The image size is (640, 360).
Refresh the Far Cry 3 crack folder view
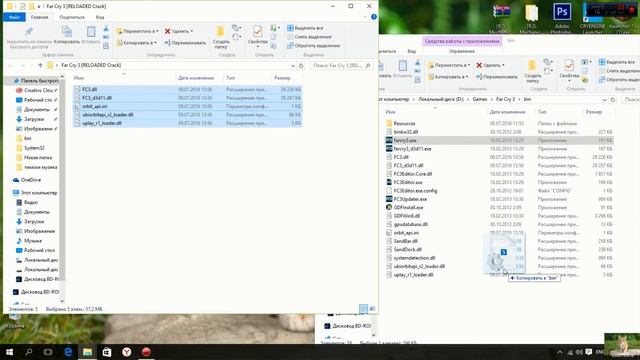coord(301,65)
